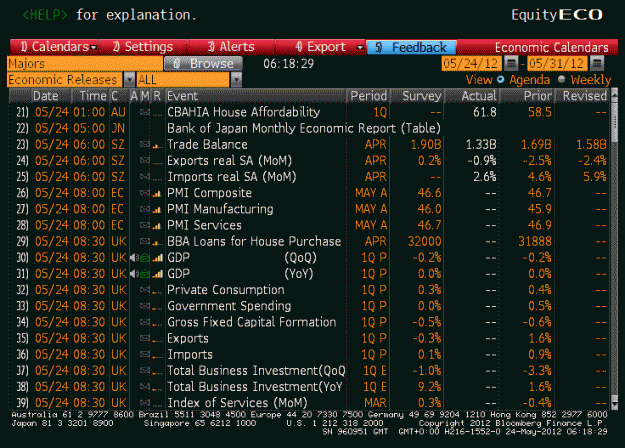Image resolution: width=625 pixels, height=448 pixels.
Task: Click the alert speaker icon on GDP (QoQ) row
Action: pos(134,257)
